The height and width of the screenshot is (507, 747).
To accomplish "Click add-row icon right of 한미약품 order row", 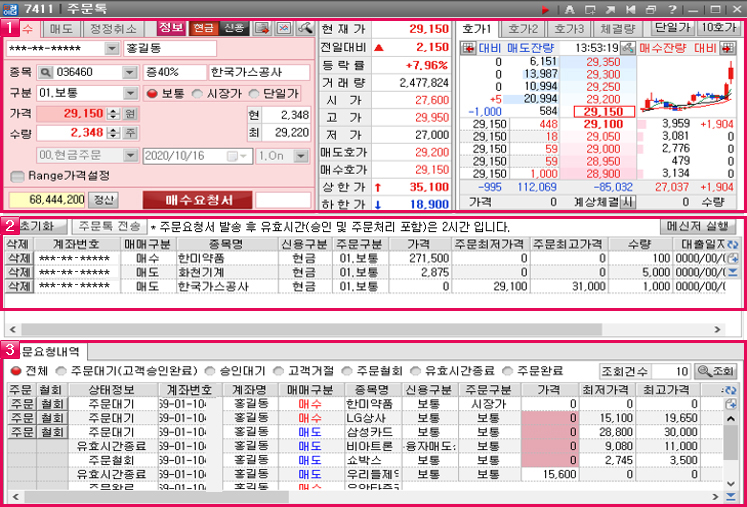I will coord(733,259).
